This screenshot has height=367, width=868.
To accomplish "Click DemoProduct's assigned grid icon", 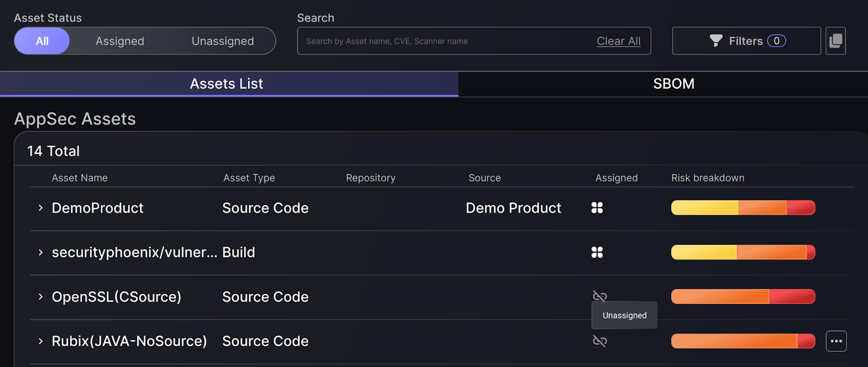I will [x=597, y=208].
